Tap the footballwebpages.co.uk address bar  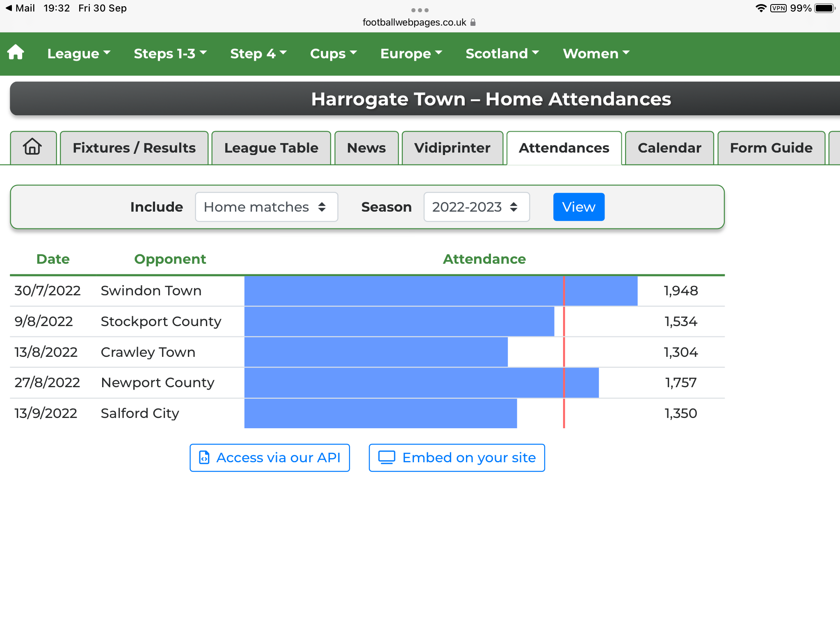click(x=419, y=22)
